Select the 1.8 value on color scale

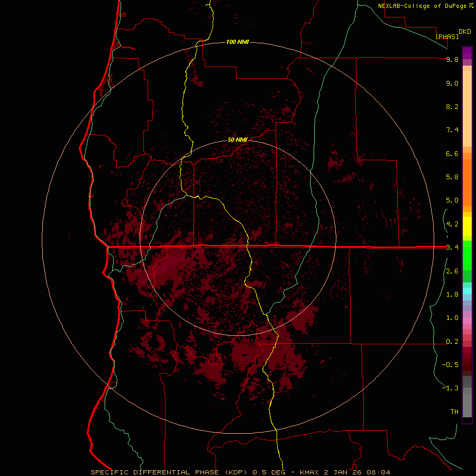(x=452, y=295)
